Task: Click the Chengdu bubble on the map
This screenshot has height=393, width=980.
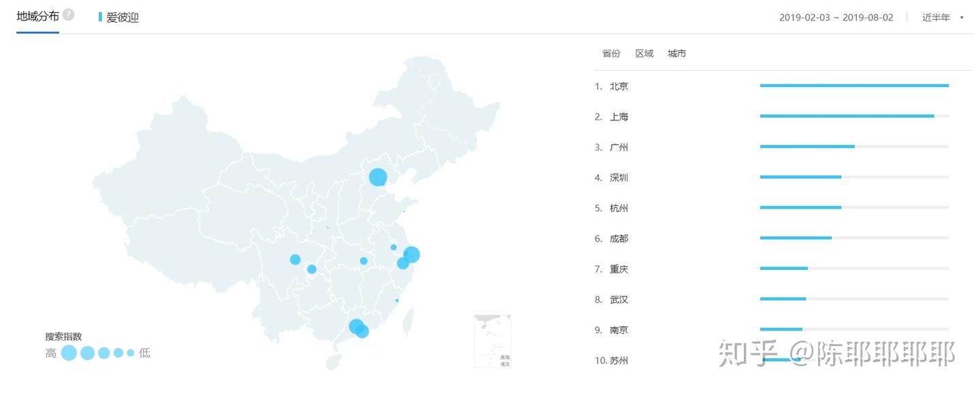Action: (295, 259)
